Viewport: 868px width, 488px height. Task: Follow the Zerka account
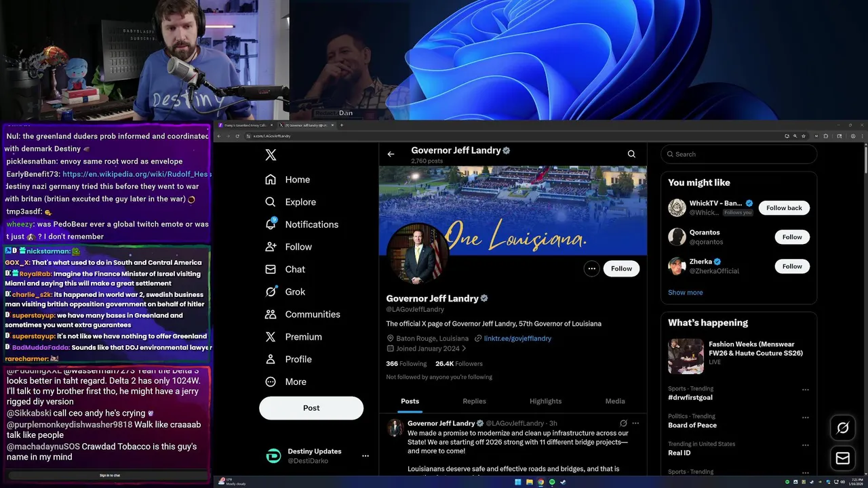click(792, 266)
